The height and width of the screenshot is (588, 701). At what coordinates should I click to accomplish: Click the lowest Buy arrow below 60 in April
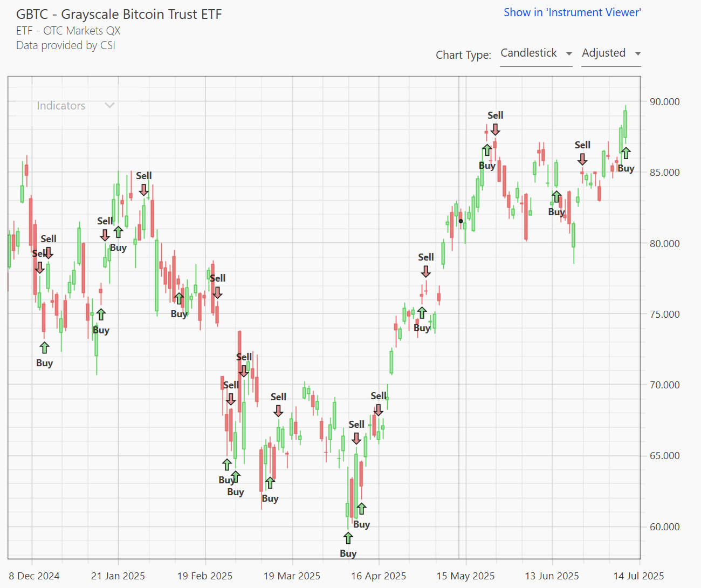348,538
